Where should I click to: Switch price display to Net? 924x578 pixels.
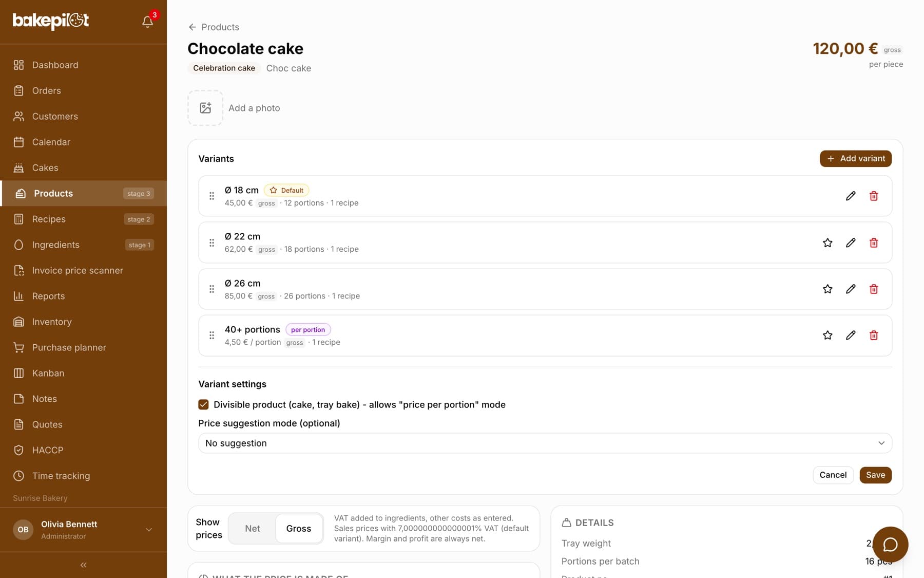(x=252, y=528)
